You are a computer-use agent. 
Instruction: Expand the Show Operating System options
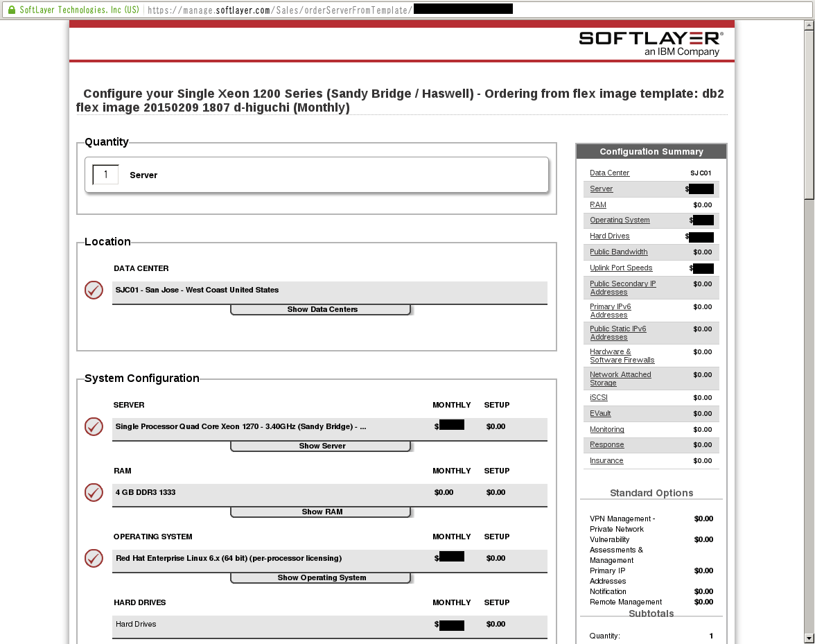[321, 578]
